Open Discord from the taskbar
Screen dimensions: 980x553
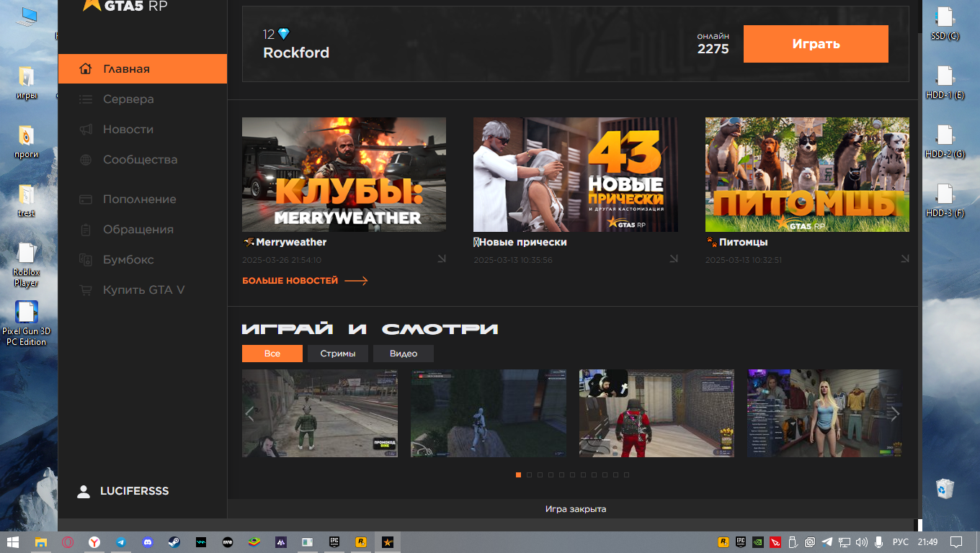[147, 542]
